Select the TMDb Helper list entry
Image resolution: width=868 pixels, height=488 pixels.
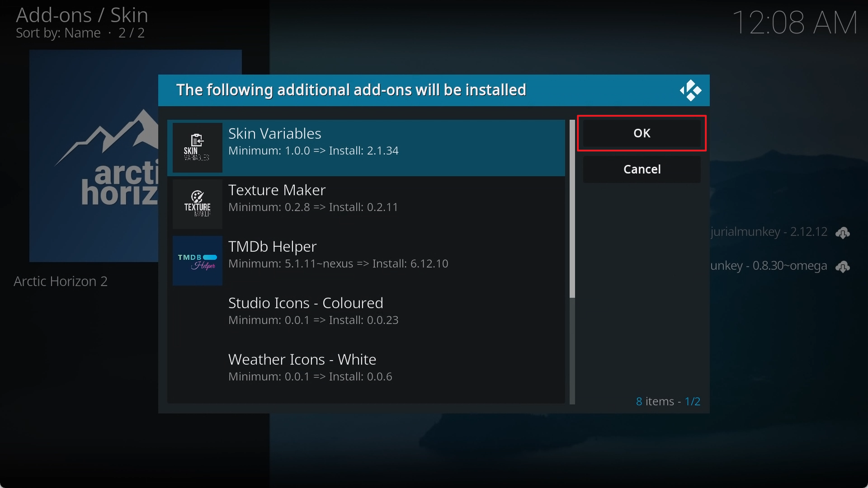click(366, 261)
